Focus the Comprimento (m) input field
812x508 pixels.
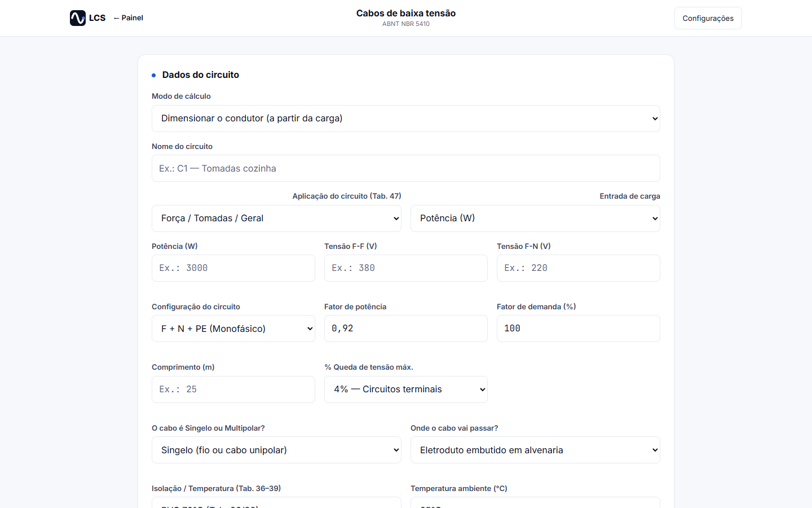(233, 389)
